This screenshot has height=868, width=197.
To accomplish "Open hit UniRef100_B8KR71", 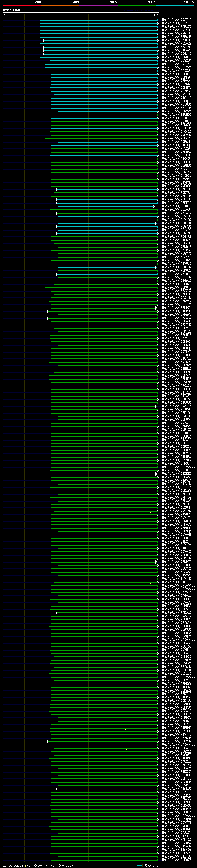I will [177, 308].
